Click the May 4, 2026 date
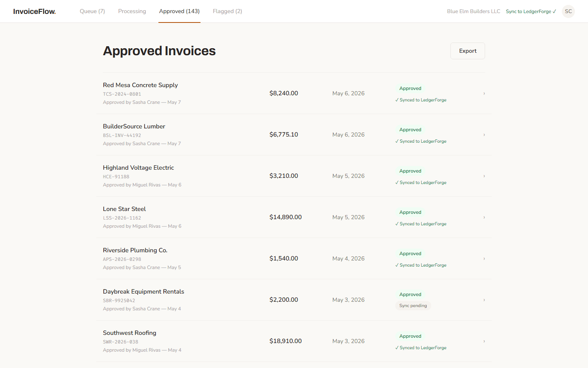The image size is (588, 368). [348, 259]
